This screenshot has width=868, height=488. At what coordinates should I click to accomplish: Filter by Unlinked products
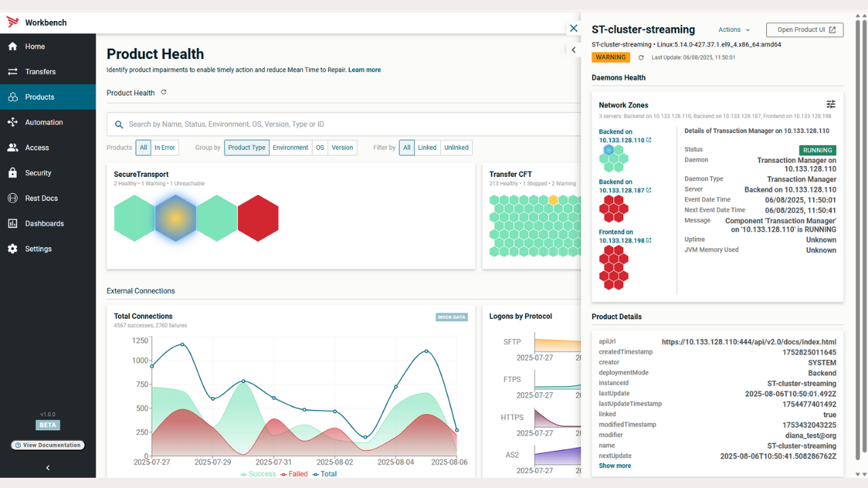[456, 148]
